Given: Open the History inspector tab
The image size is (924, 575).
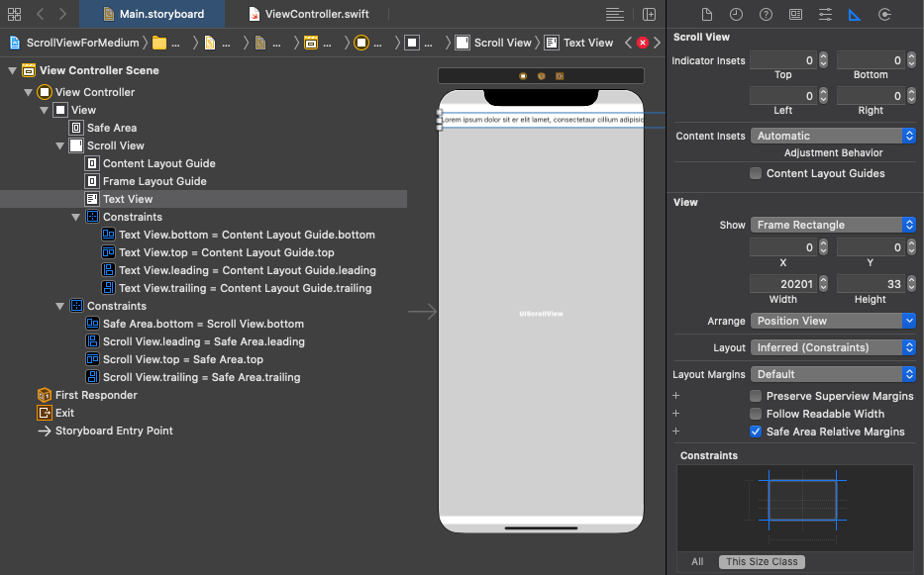Looking at the screenshot, I should click(x=736, y=15).
